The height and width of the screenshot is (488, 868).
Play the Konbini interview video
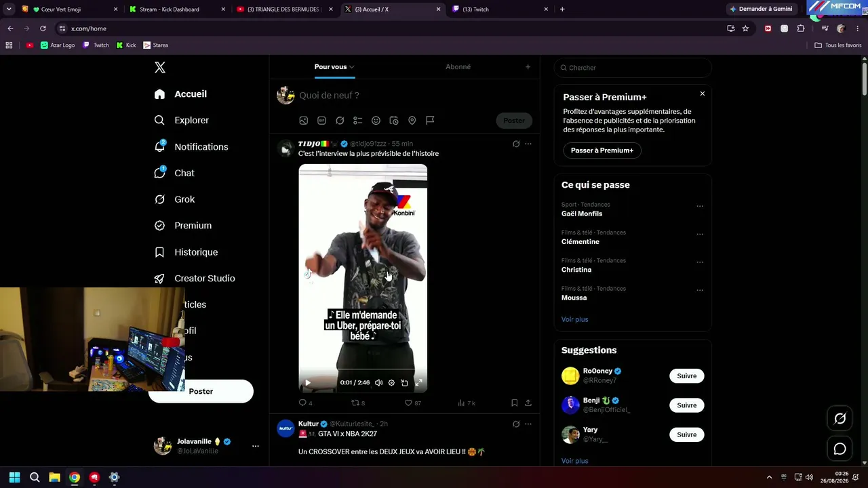click(x=307, y=383)
